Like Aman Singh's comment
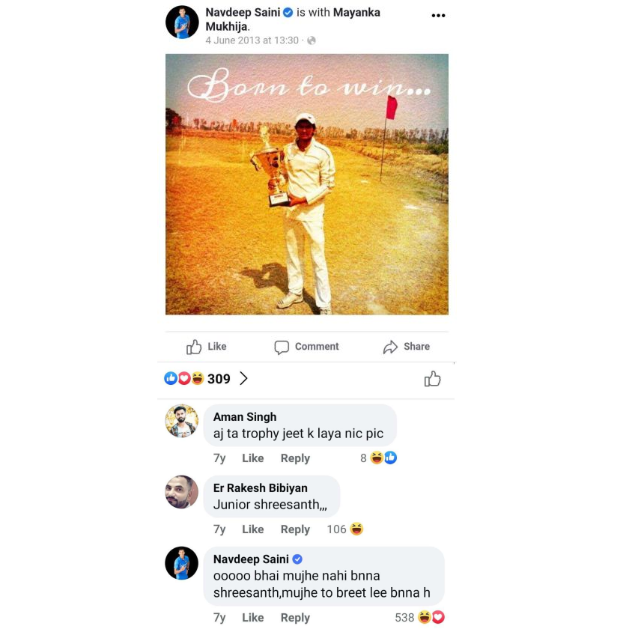The width and height of the screenshot is (644, 644). (252, 458)
